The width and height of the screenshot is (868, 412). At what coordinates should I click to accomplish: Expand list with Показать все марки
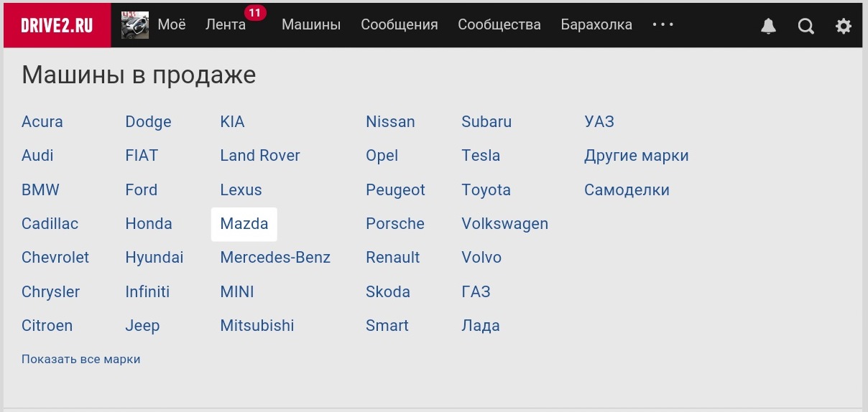pyautogui.click(x=80, y=359)
